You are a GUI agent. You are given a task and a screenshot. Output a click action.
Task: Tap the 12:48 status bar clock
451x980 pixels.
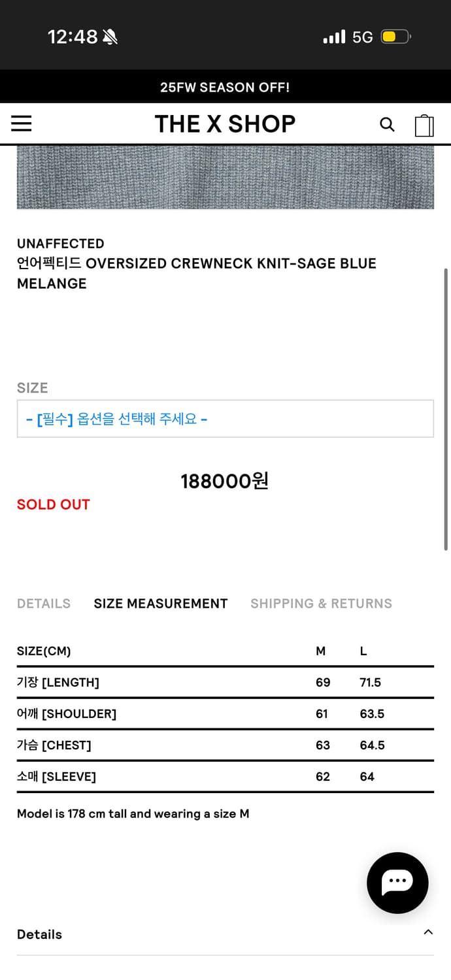pyautogui.click(x=73, y=37)
